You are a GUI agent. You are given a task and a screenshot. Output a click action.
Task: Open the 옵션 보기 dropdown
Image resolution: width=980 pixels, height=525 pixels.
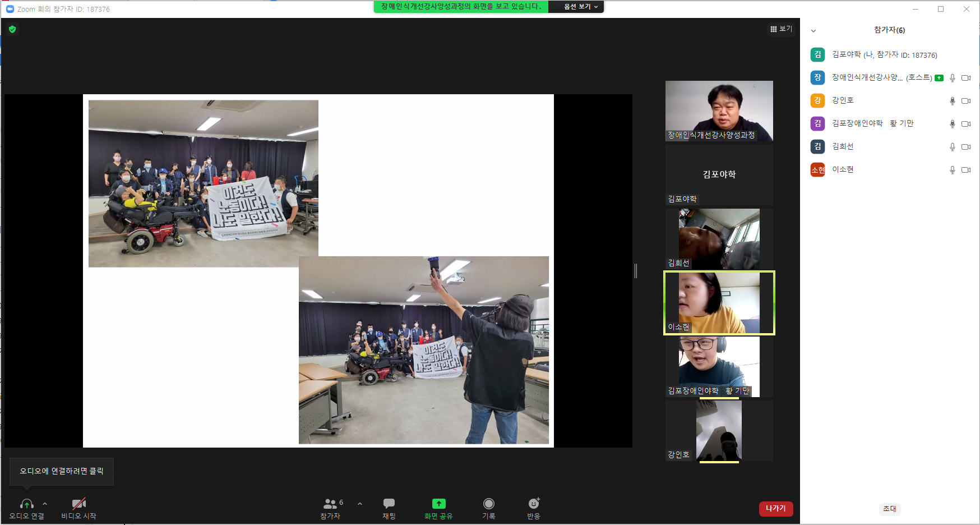point(580,7)
